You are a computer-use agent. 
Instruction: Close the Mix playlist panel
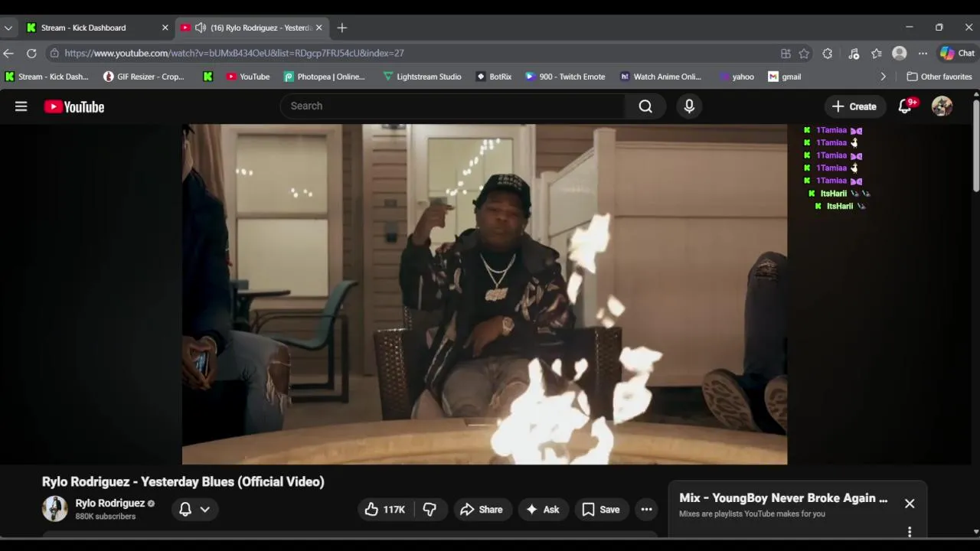pos(910,504)
